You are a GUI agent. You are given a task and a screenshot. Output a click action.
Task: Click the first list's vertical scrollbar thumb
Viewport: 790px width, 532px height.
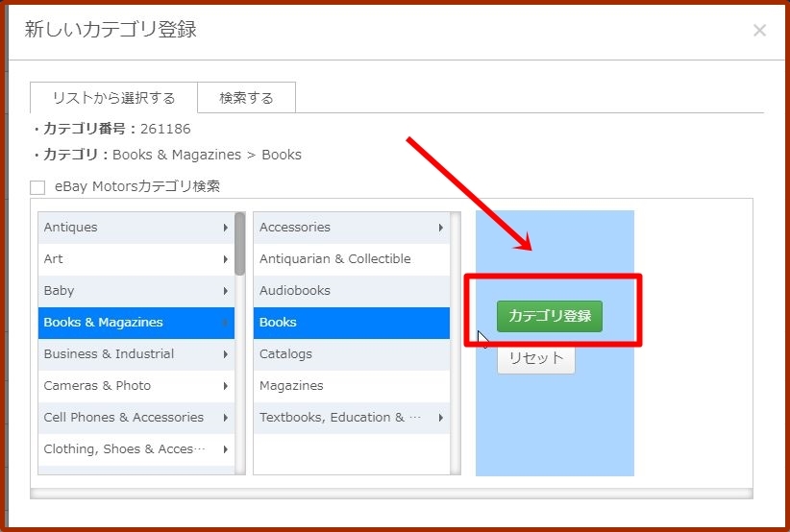click(x=240, y=244)
